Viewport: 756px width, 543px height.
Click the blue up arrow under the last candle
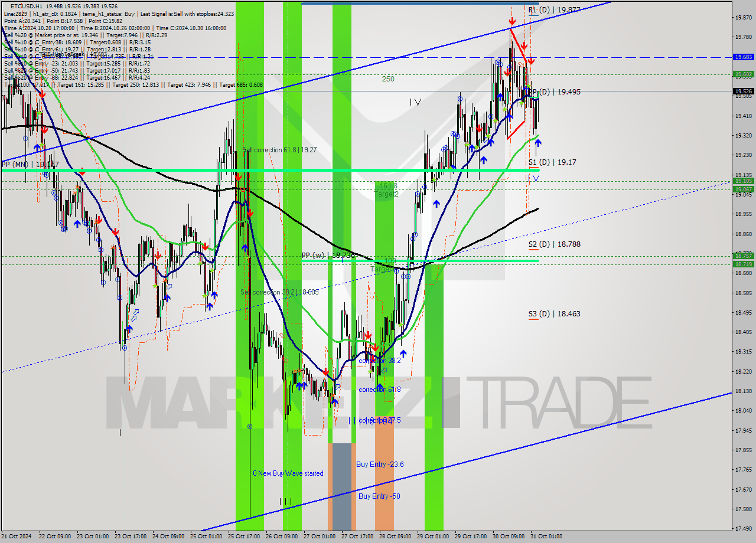(538, 142)
